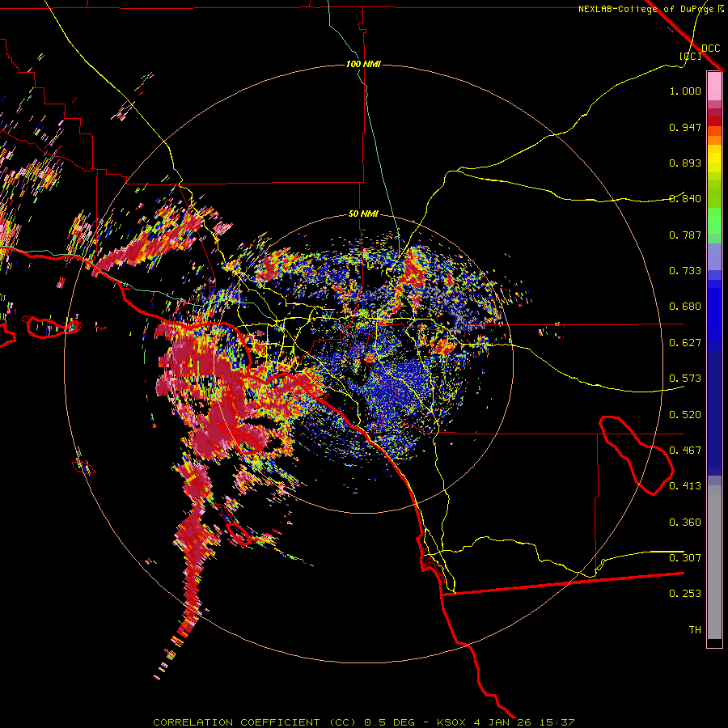Pick the gray segment of the color bar

pos(714,562)
